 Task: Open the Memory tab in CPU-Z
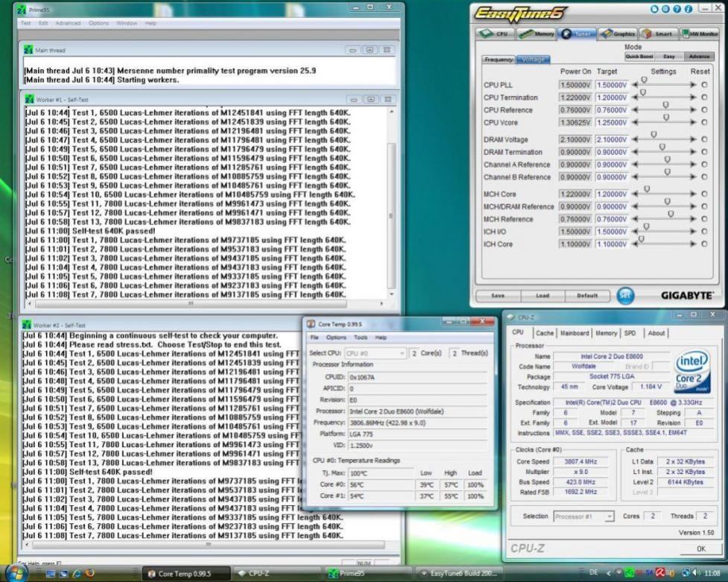point(606,333)
